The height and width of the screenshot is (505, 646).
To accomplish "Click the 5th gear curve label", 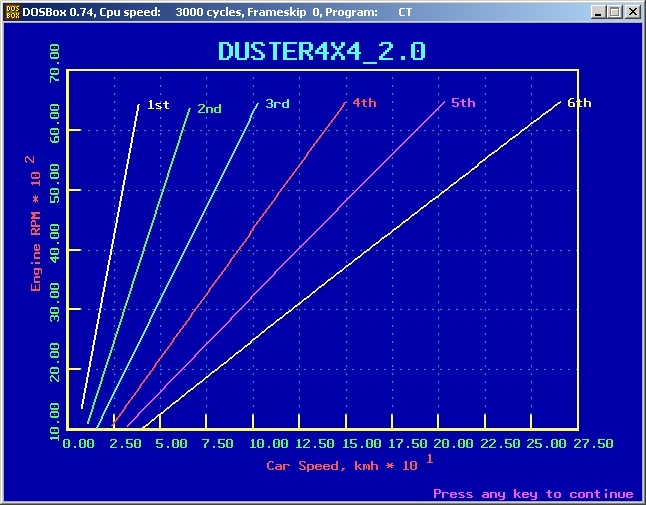I will (463, 103).
